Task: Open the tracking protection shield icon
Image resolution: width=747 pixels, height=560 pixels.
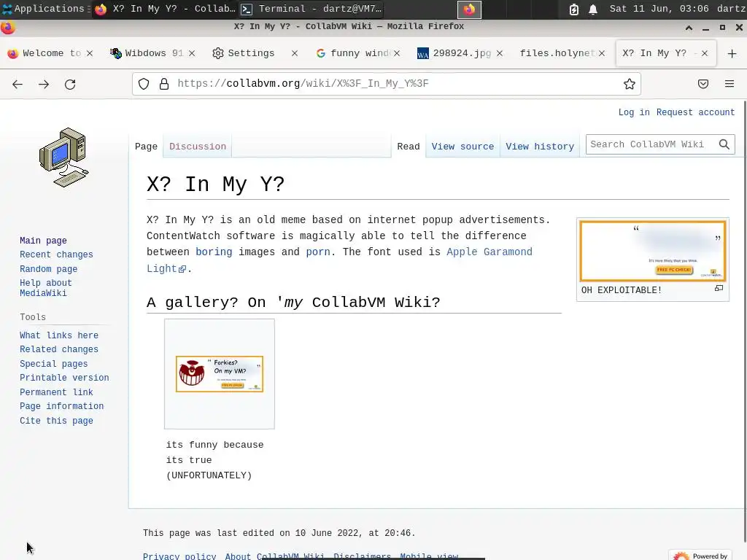Action: (x=144, y=84)
